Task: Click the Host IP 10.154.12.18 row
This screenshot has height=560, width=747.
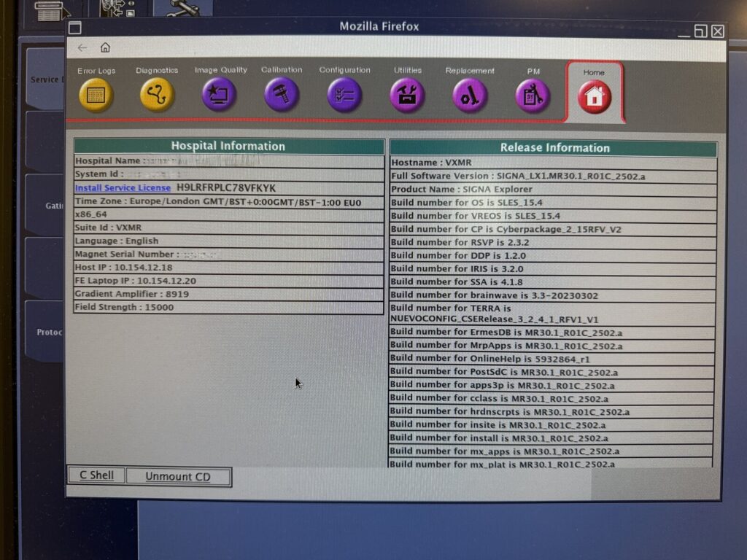Action: tap(228, 268)
